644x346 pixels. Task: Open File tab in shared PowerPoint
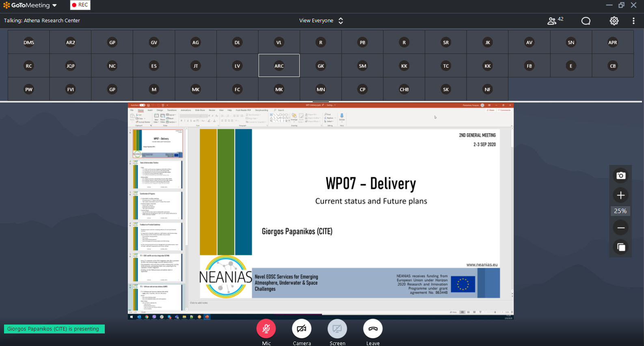[x=132, y=110]
